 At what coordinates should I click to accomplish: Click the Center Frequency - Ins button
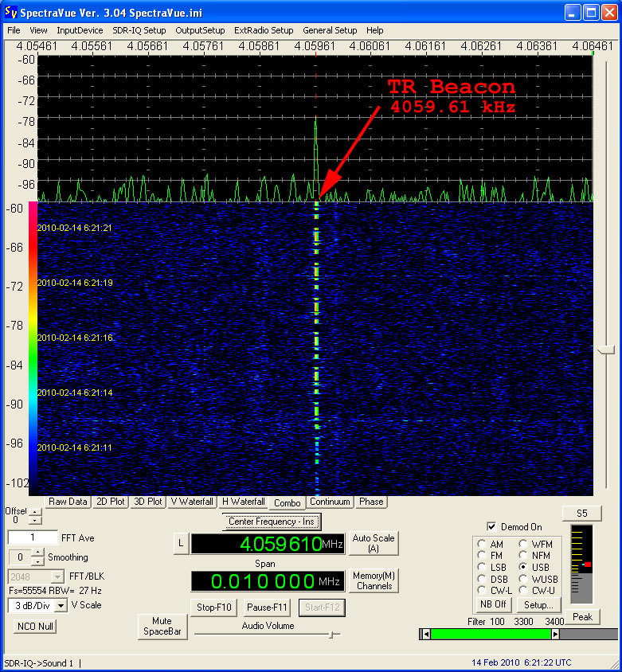click(x=272, y=522)
